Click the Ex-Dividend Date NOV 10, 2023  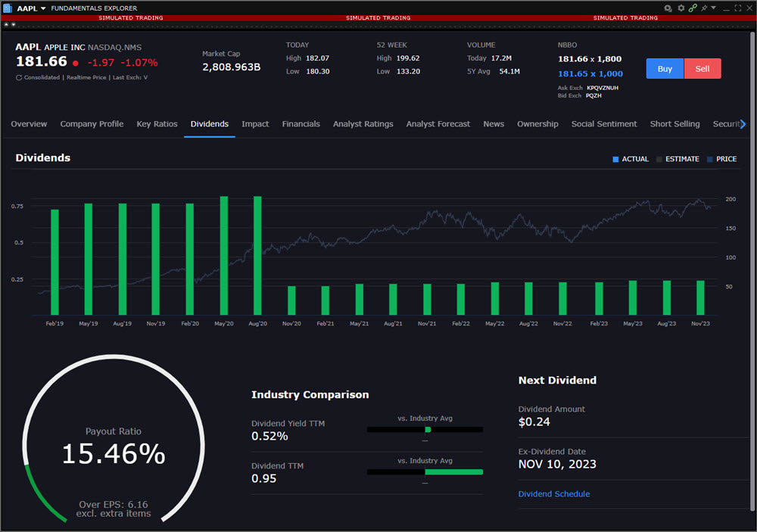click(557, 465)
